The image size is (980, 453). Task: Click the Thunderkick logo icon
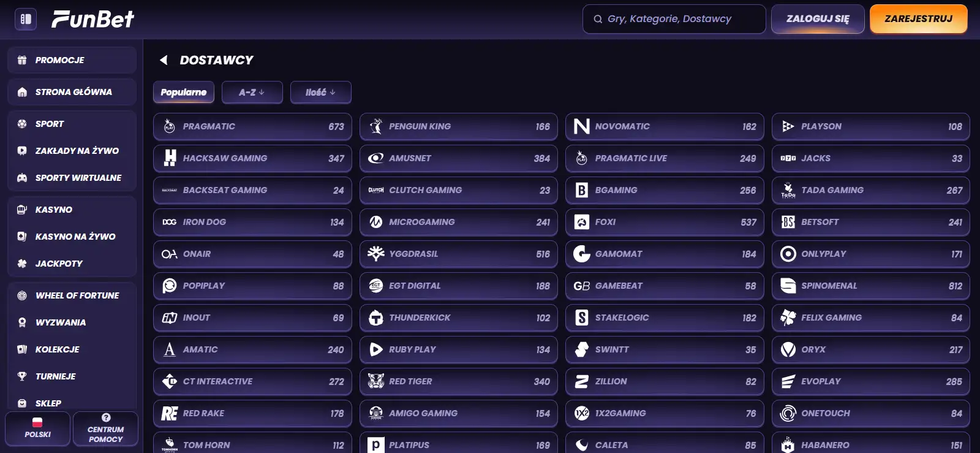376,318
